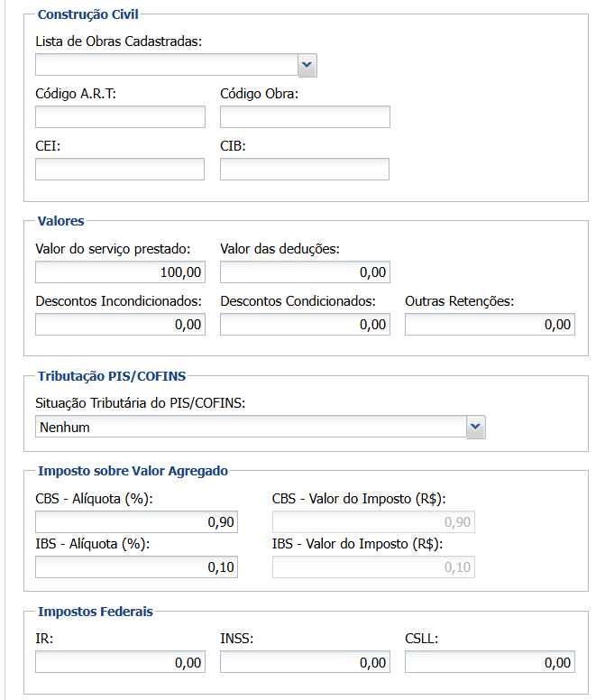Click the Descontos Condicionados input box
This screenshot has height=700, width=614.
[305, 325]
